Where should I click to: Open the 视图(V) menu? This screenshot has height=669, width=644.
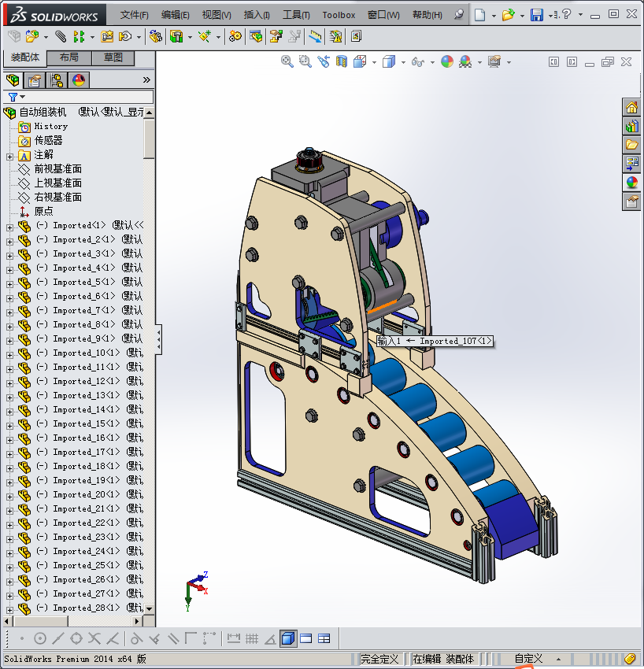coord(217,15)
